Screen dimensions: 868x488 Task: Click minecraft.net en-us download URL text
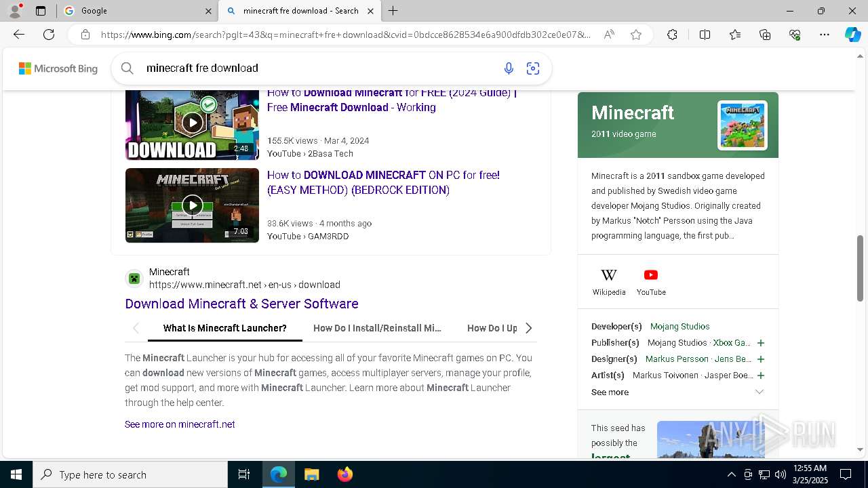pyautogui.click(x=245, y=285)
